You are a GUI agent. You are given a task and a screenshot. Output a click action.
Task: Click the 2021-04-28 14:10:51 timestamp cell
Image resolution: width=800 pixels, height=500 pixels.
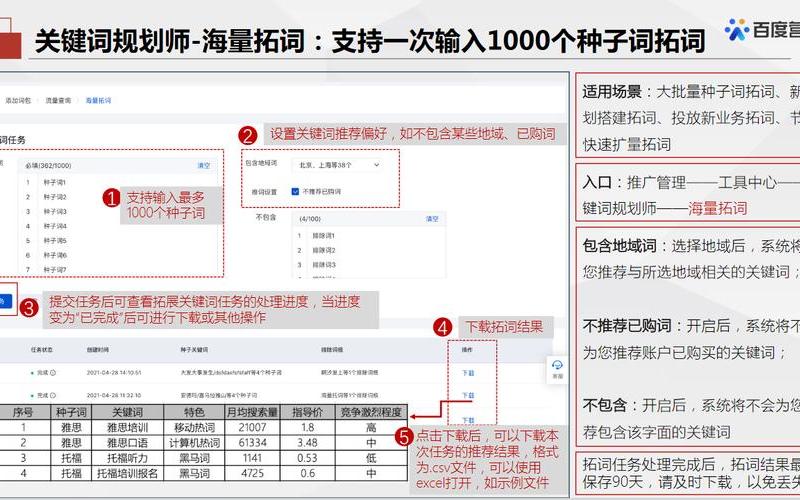click(114, 373)
